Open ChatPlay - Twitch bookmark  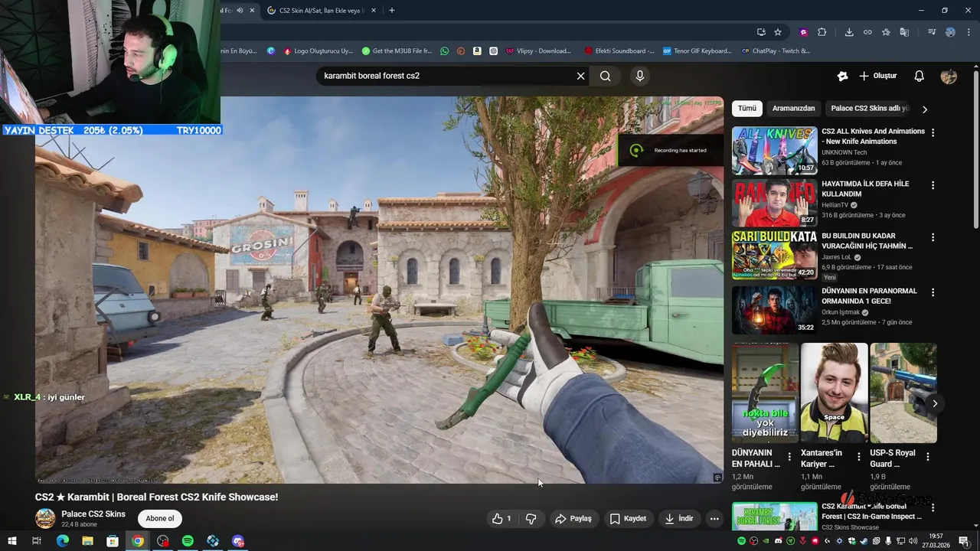[776, 51]
